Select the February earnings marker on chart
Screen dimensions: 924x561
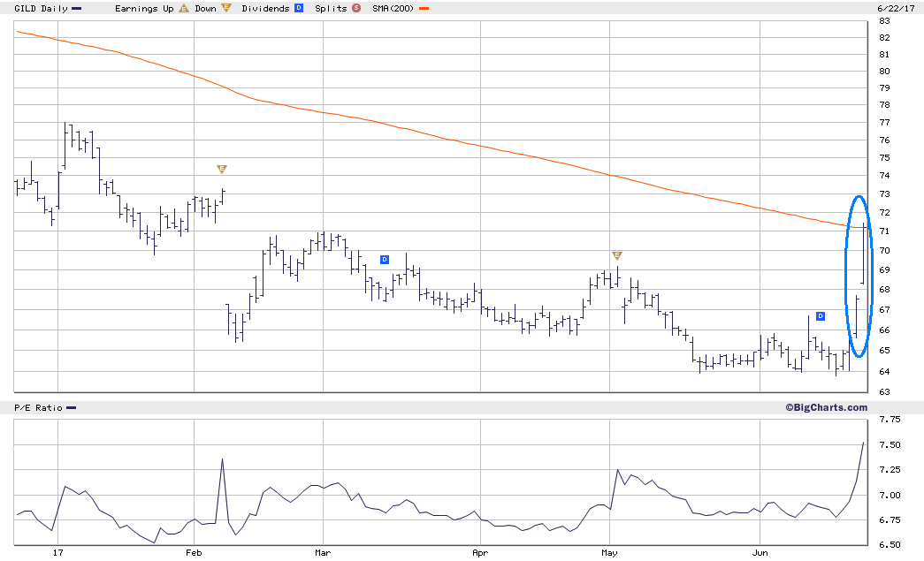tap(222, 170)
